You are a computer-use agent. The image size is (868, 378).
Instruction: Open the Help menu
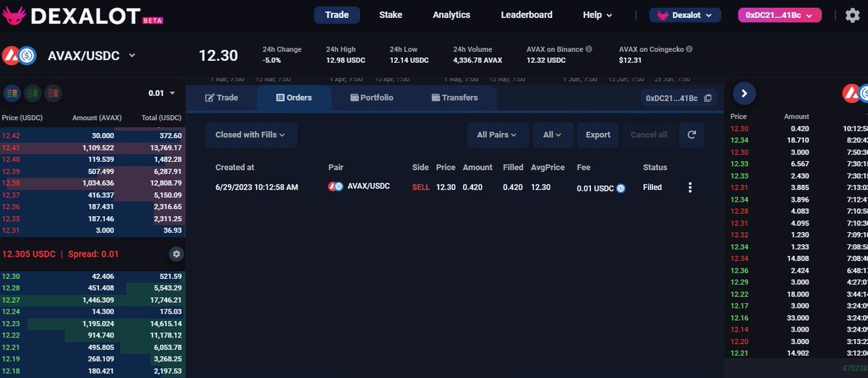click(x=597, y=14)
